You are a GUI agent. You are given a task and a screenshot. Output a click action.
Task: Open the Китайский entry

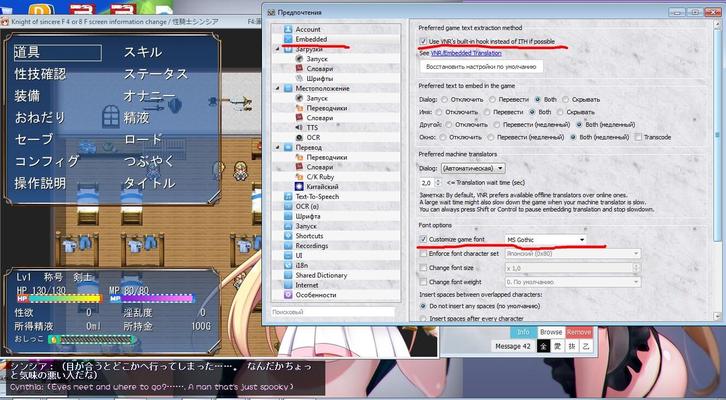point(322,187)
